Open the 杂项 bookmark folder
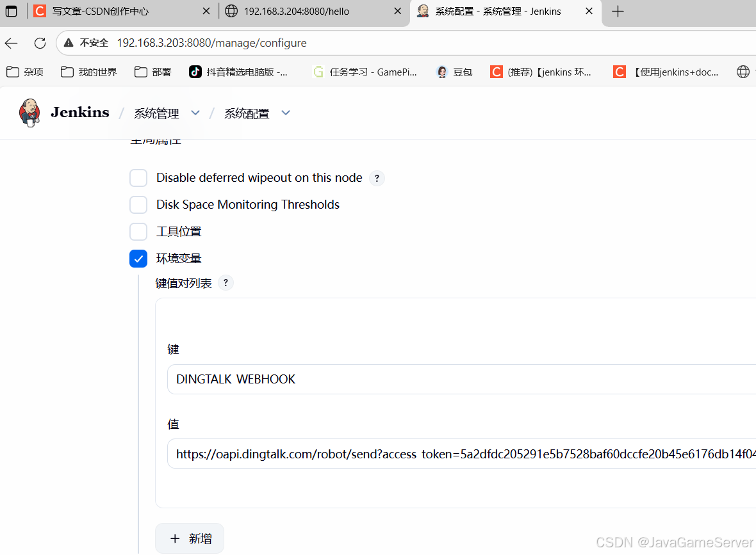 coord(25,72)
